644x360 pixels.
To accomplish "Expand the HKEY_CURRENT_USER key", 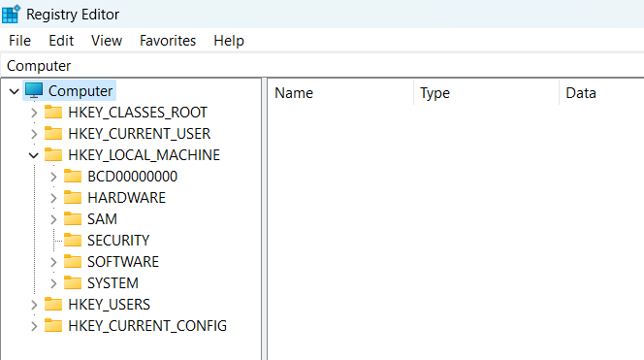I will (x=34, y=134).
